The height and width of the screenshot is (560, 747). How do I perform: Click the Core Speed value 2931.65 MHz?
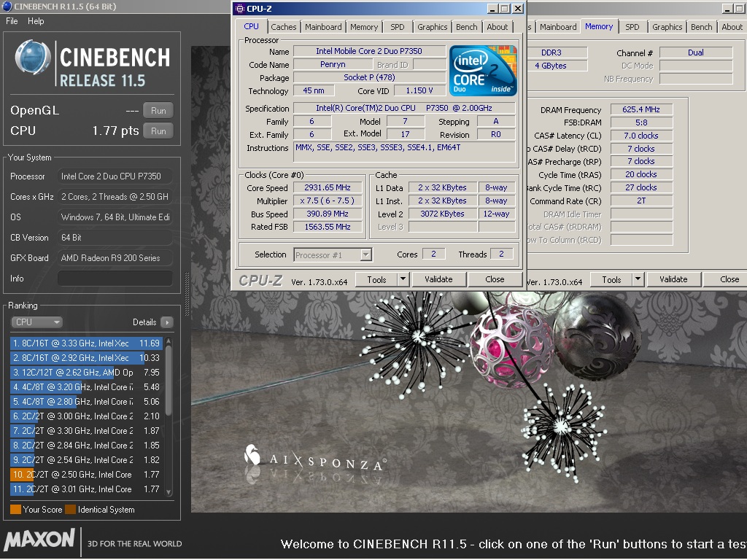(328, 187)
